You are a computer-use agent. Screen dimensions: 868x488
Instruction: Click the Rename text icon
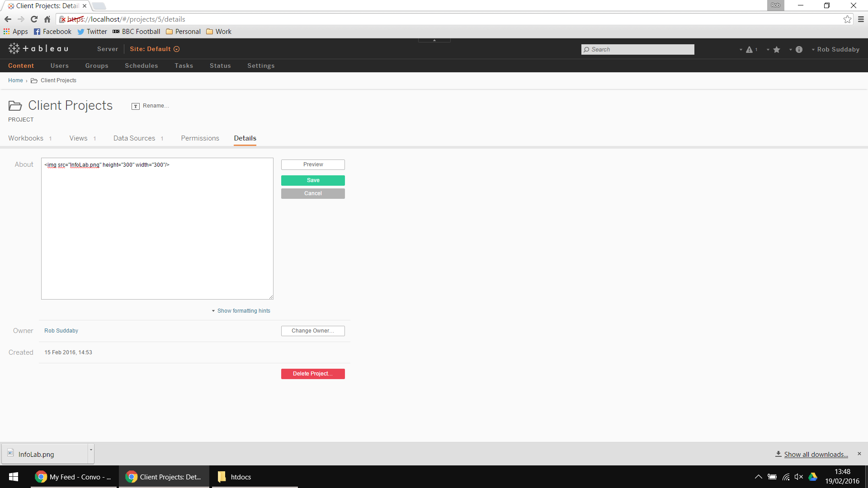136,106
